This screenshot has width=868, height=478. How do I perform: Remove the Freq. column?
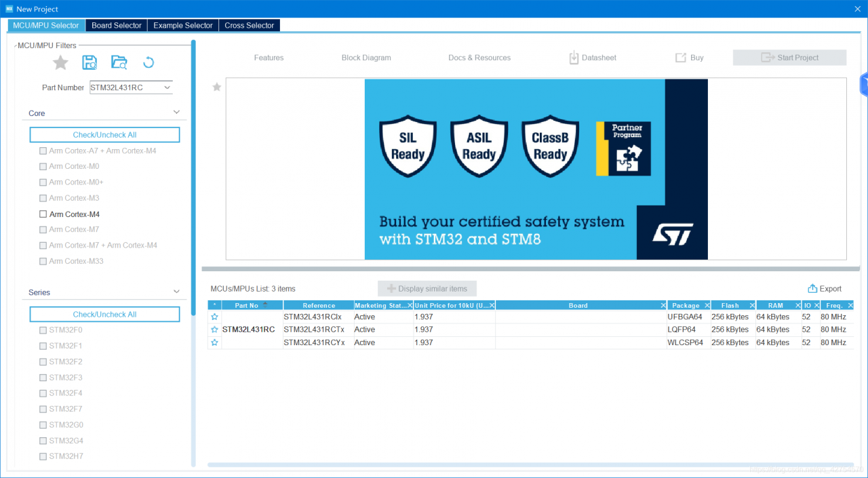pyautogui.click(x=850, y=305)
